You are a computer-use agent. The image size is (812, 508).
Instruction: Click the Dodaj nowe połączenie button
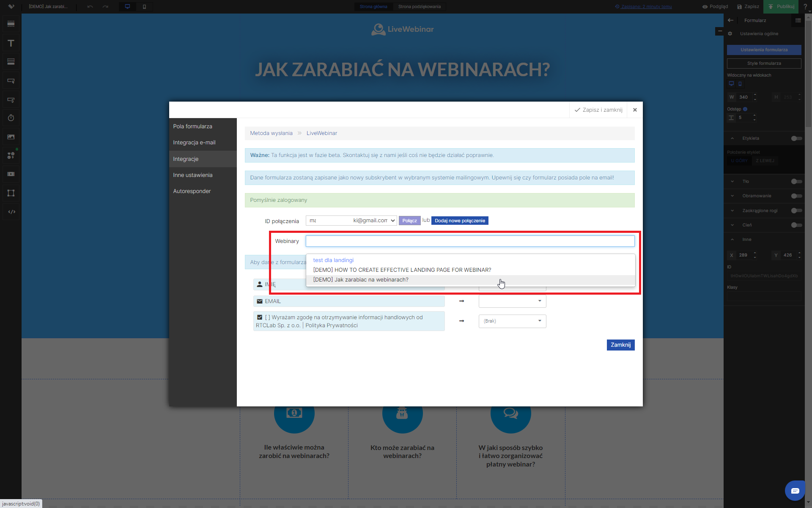460,221
